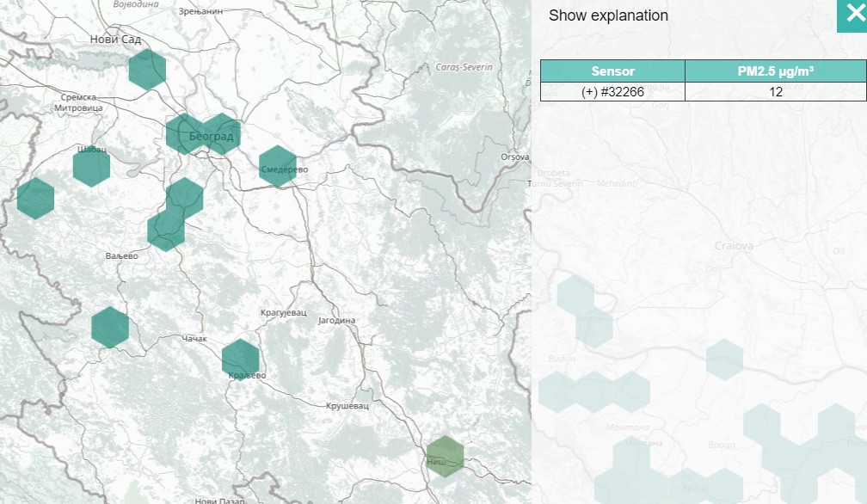The image size is (867, 504).
Task: Click the Крушевац city label
Action: tap(347, 406)
